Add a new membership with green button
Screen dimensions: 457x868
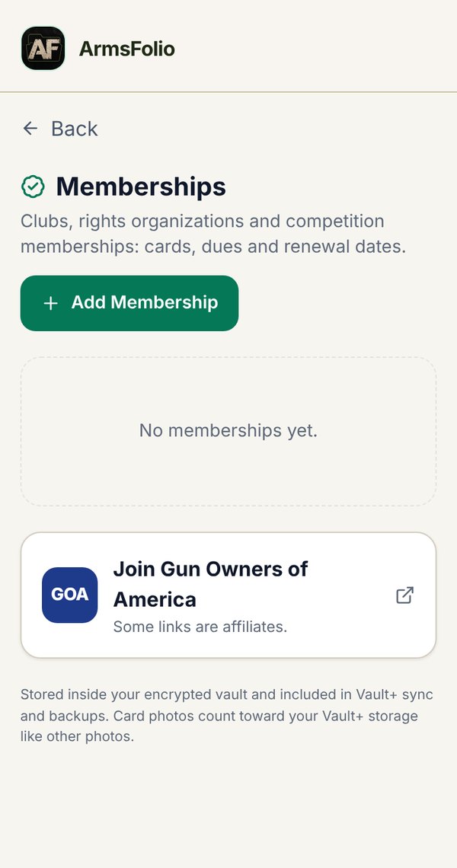[x=129, y=303]
